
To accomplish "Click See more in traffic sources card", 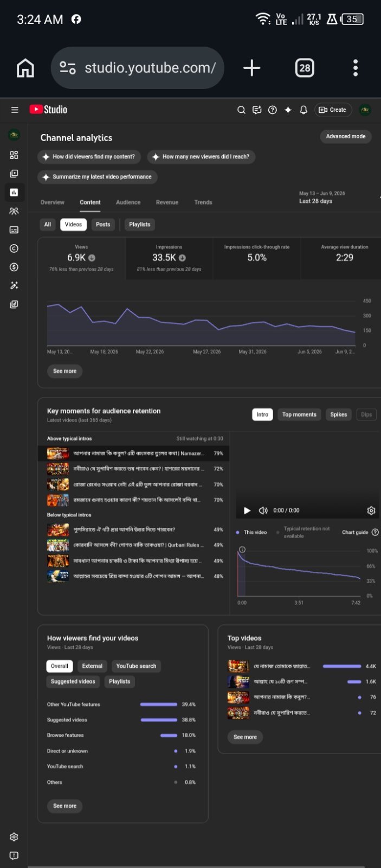I will [x=65, y=806].
